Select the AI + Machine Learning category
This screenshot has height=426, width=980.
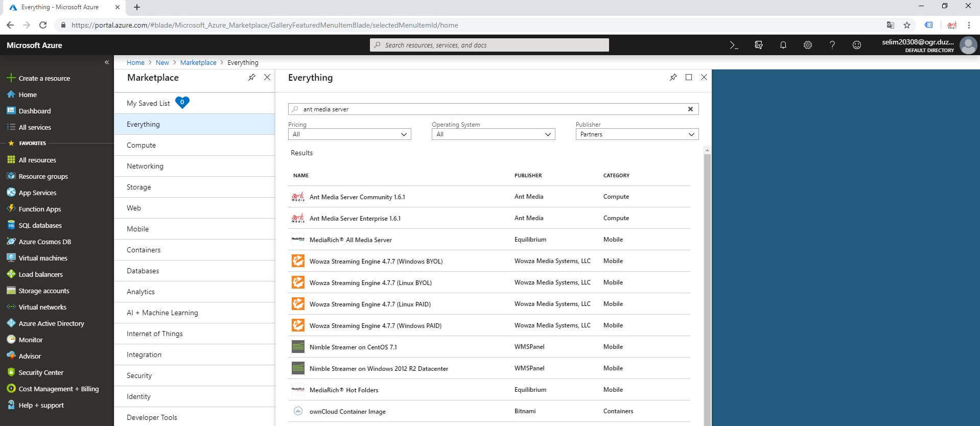tap(194, 313)
